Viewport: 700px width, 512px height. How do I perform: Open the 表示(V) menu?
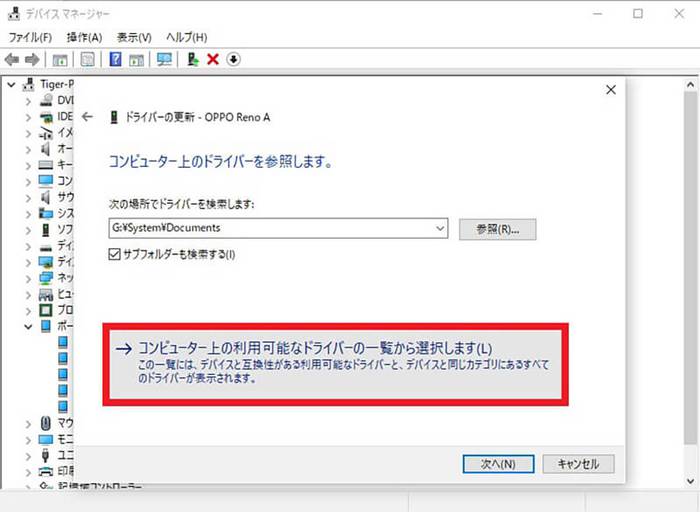point(134,37)
